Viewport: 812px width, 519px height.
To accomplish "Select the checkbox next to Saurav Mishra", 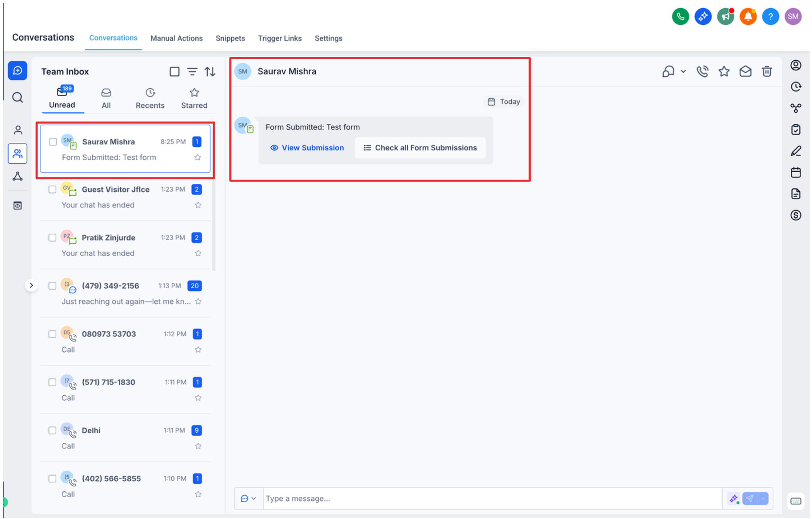I will coord(53,142).
